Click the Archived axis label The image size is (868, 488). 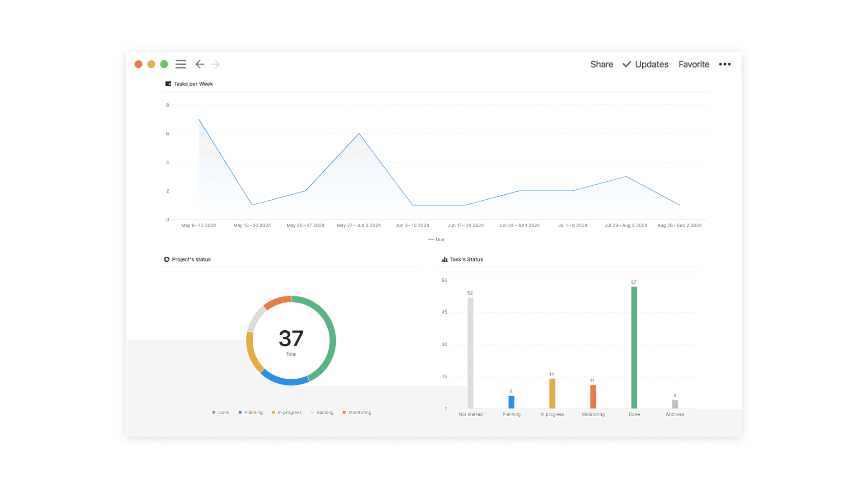click(675, 414)
